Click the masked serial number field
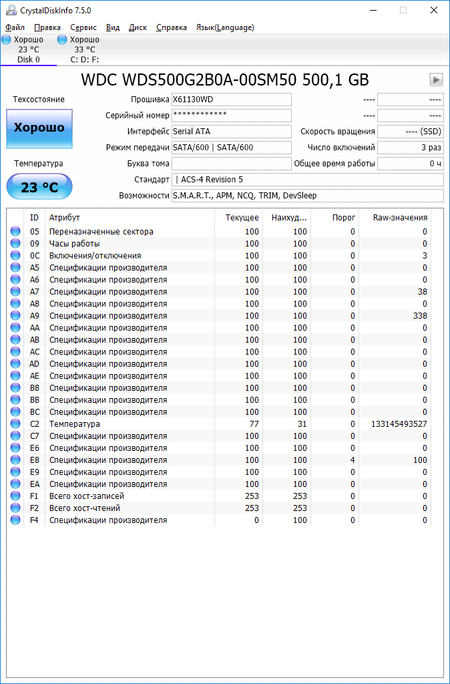This screenshot has height=684, width=450. [232, 116]
